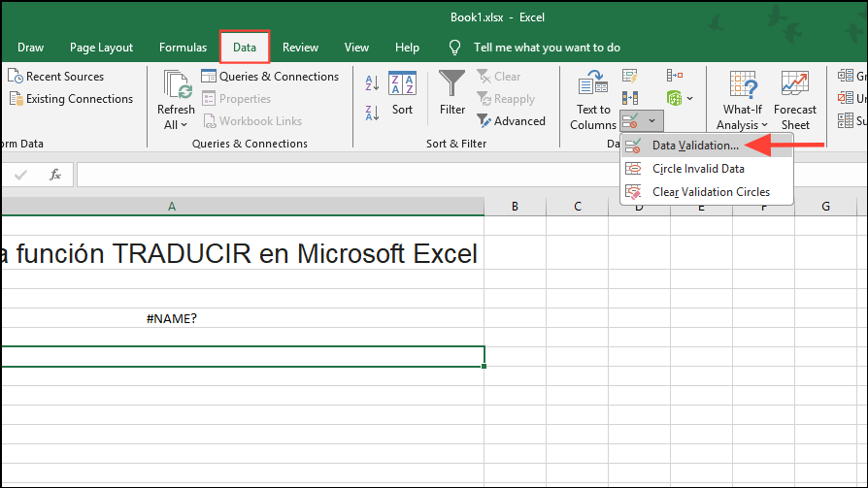Expand the Manage Data Model dropdown

coord(689,99)
